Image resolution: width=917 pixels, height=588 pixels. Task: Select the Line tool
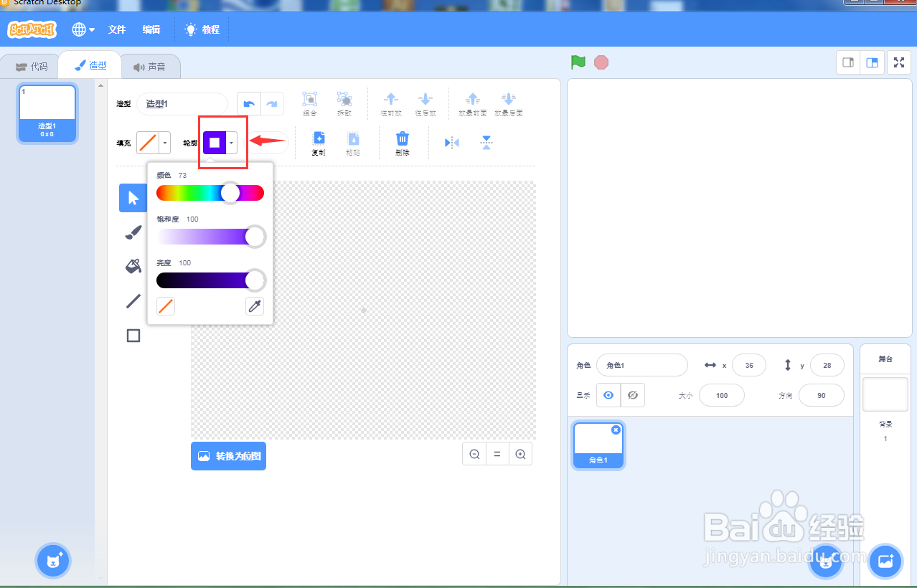tap(133, 300)
